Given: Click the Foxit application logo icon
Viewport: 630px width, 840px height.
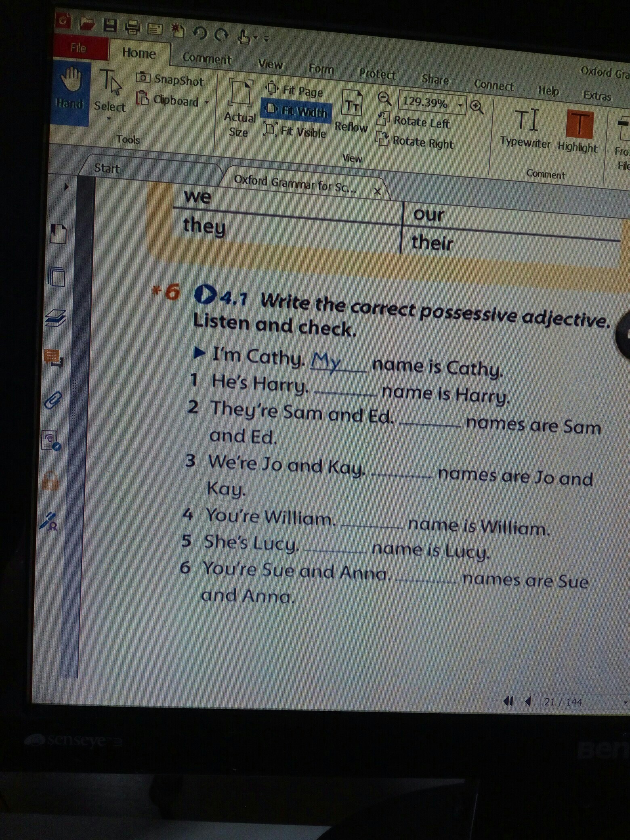Looking at the screenshot, I should (63, 20).
